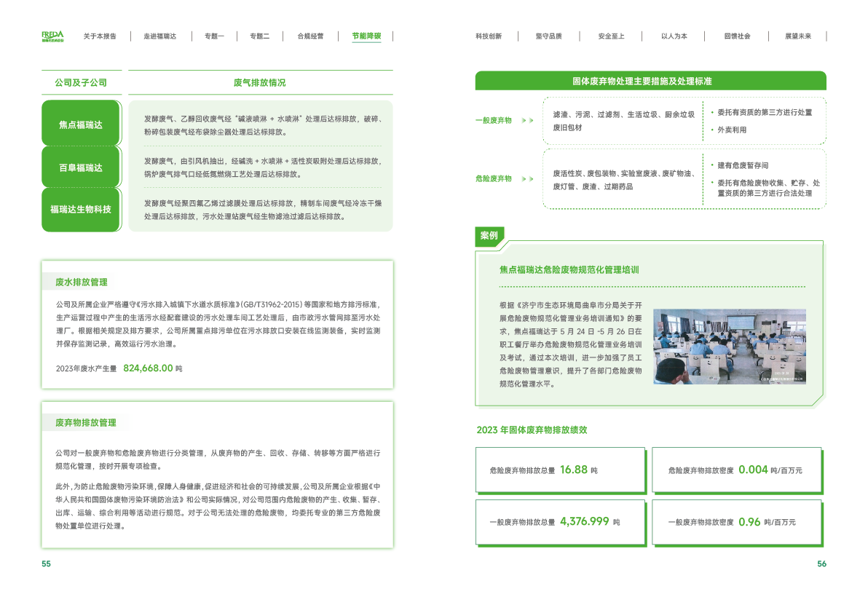Click the 危险废弃物排放总量 16.88 吨 card
The image size is (868, 589).
pyautogui.click(x=560, y=470)
